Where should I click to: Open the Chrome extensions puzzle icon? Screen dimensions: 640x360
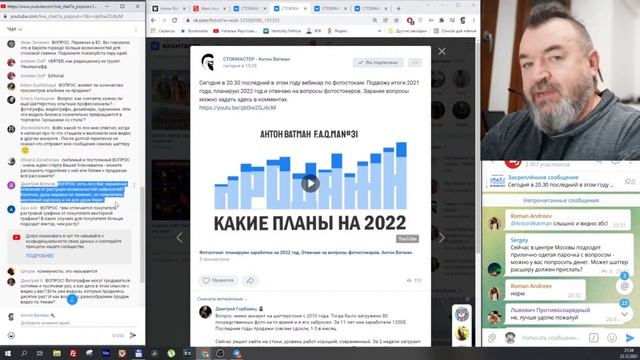(442, 20)
